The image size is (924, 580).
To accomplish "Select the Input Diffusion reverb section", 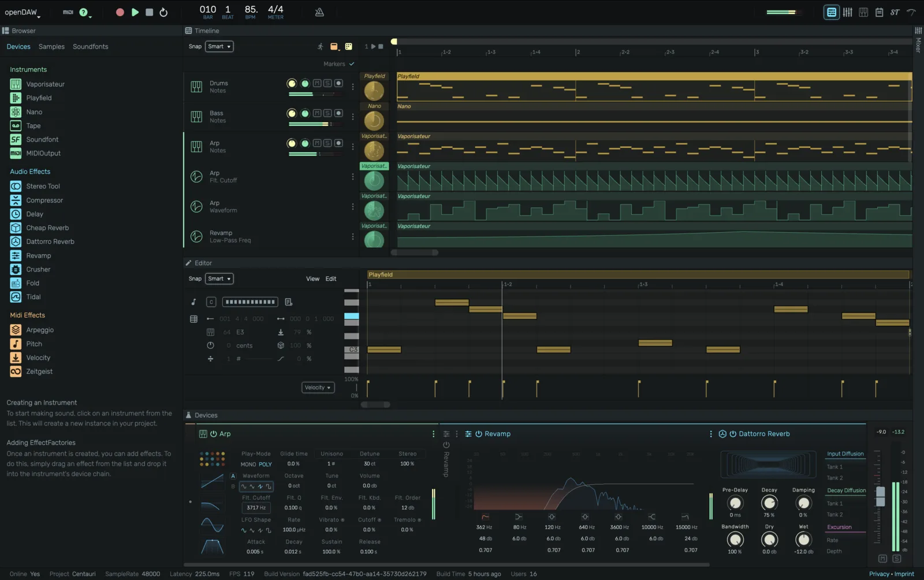I will tap(845, 454).
